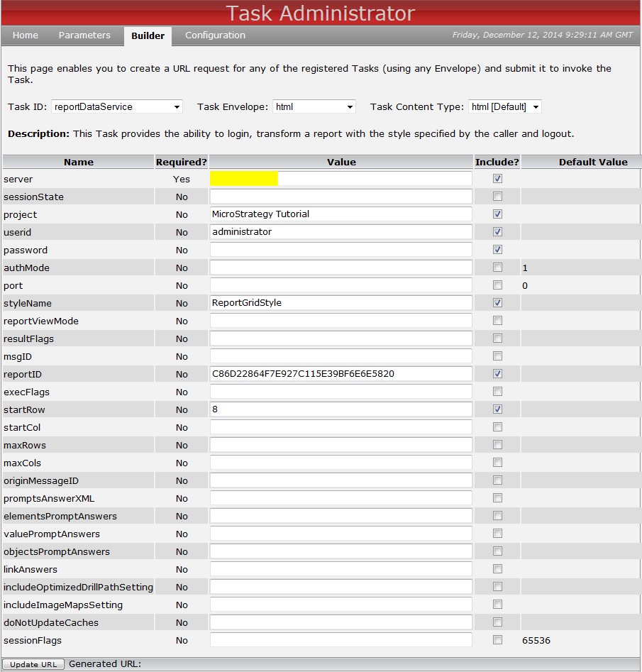Expand the Task Envelope dropdown
Viewport: 642px width, 672px height.
tap(314, 106)
